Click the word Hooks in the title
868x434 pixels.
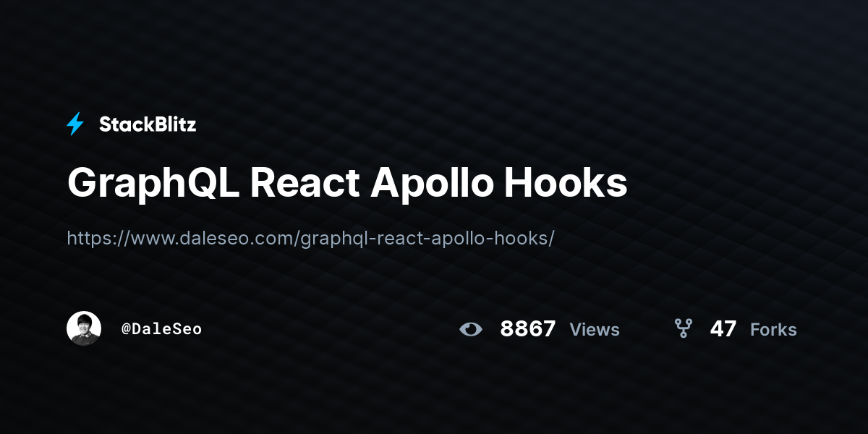coord(566,184)
